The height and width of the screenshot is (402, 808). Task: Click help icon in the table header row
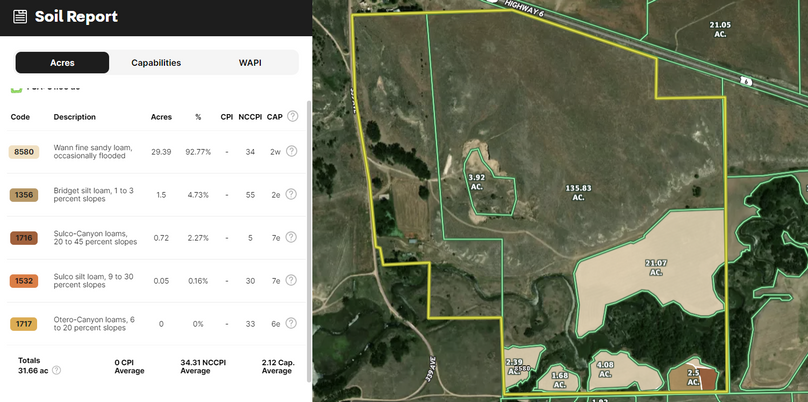point(292,117)
